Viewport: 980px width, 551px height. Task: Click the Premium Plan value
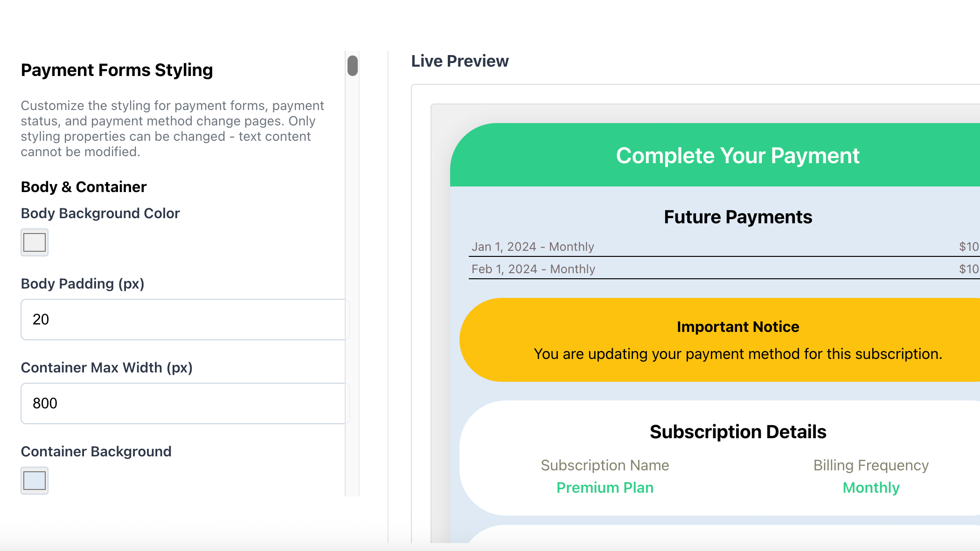(605, 488)
